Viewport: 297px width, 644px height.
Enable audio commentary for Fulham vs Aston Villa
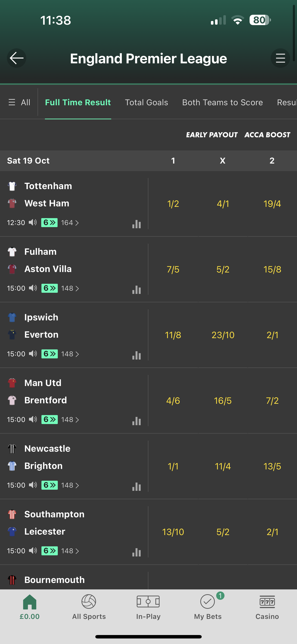coord(32,288)
